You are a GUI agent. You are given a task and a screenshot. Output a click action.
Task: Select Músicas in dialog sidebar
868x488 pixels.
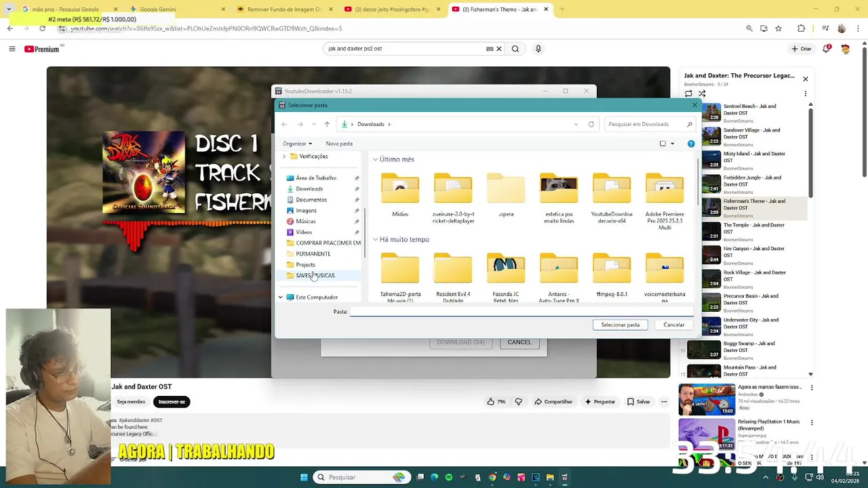click(x=305, y=221)
